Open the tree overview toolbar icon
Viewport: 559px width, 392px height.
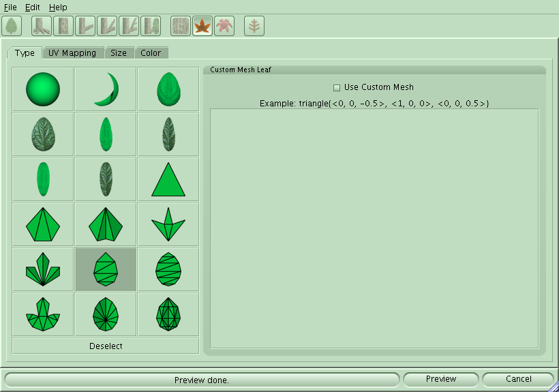click(12, 26)
